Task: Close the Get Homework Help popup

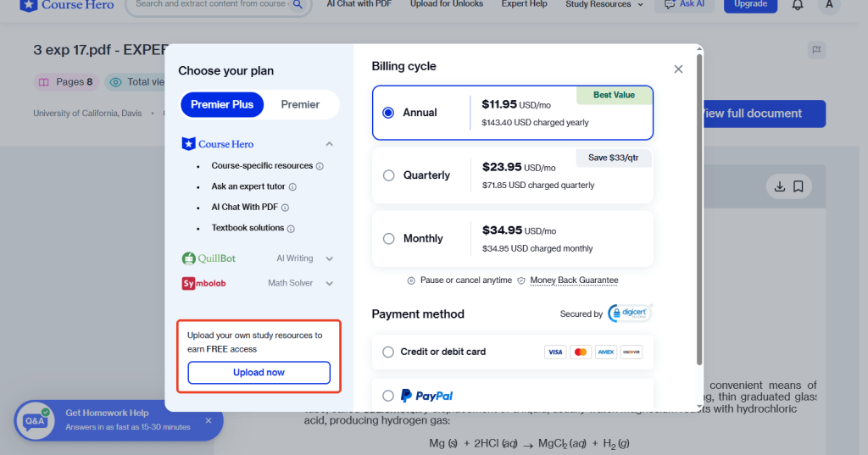Action: click(209, 420)
